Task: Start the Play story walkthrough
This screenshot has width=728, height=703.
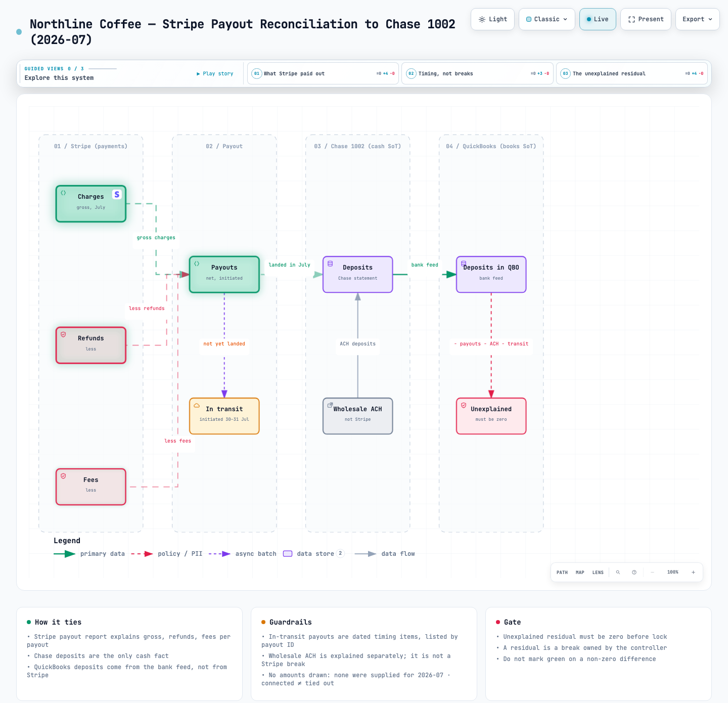Action: coord(215,73)
